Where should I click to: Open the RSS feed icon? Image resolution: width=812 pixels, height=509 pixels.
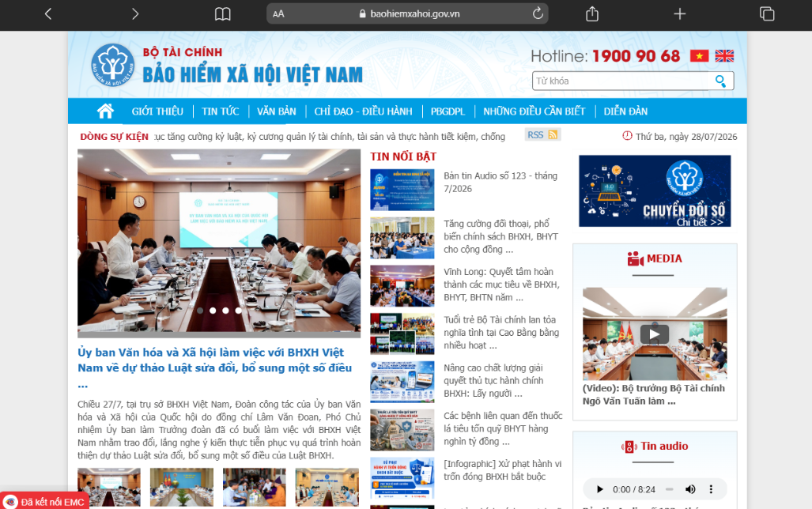553,134
